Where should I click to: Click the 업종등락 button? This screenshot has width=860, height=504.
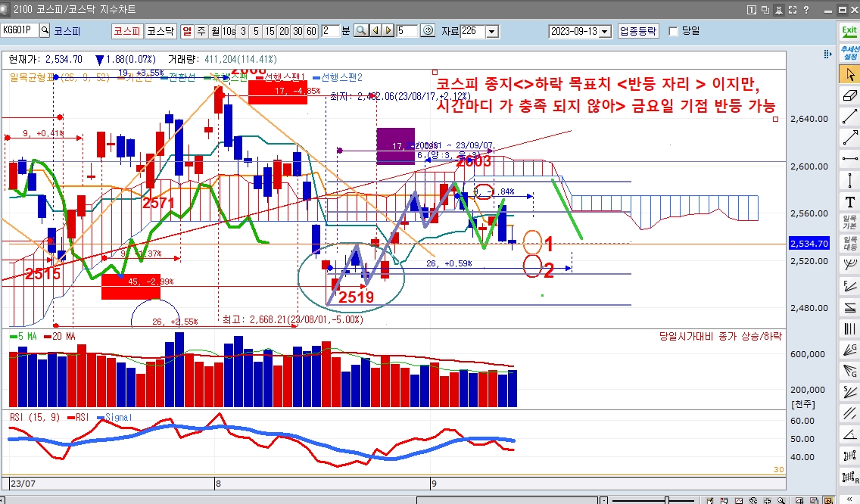(x=638, y=31)
